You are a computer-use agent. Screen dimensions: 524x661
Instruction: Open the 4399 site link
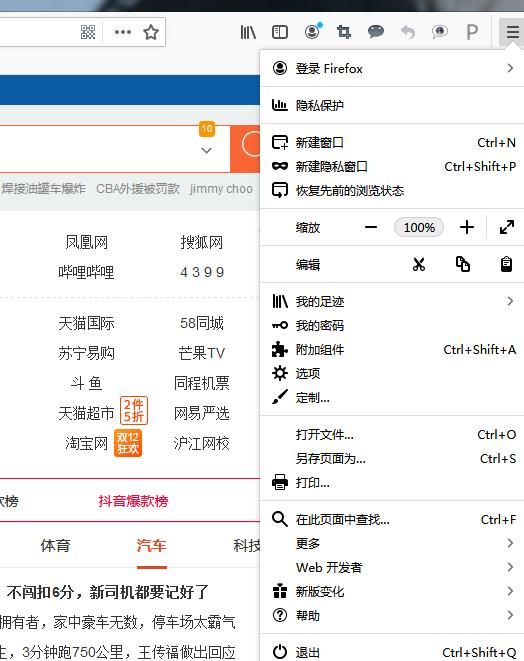tap(202, 272)
